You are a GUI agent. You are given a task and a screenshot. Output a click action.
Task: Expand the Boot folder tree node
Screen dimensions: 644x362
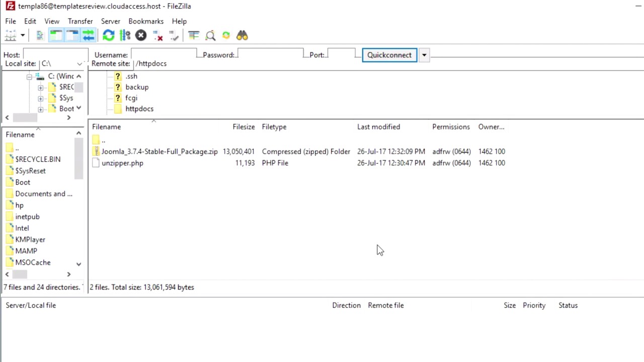[x=41, y=109]
